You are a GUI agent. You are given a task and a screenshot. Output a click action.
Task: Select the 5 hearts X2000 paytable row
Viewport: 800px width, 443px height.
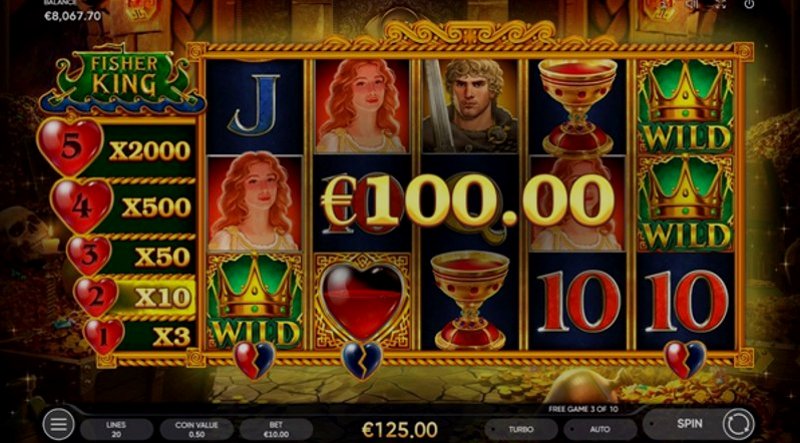(x=117, y=148)
